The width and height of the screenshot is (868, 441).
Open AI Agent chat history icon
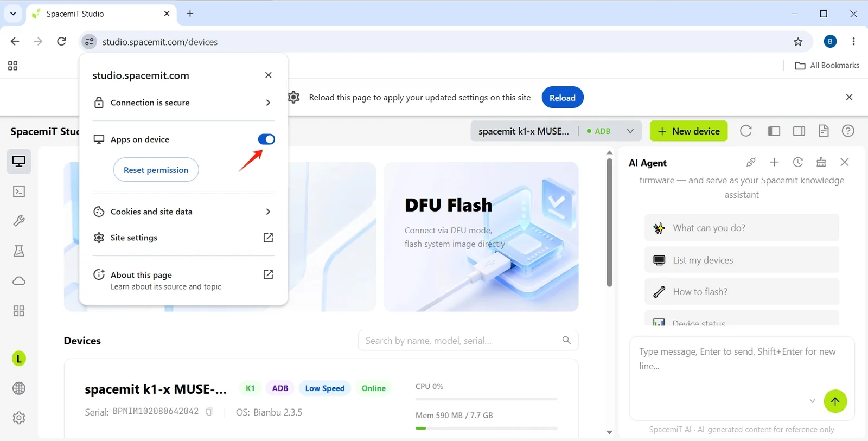tap(798, 162)
